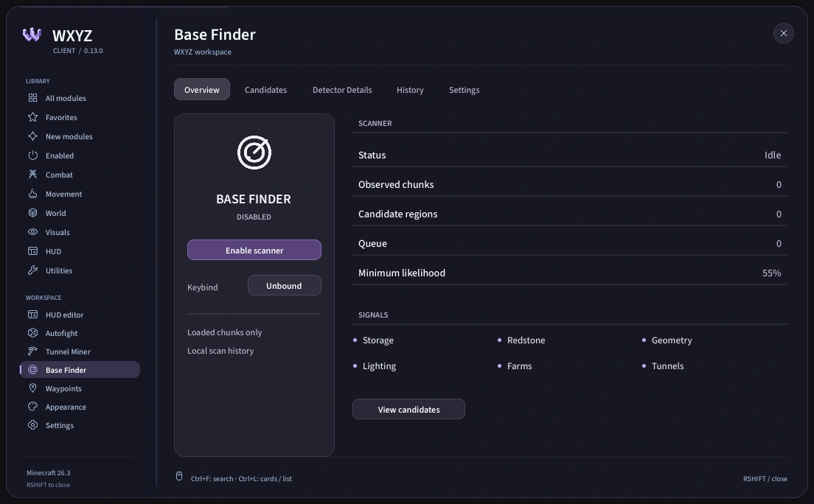Click the Minecraft 26.3 version text
The width and height of the screenshot is (814, 504).
pyautogui.click(x=48, y=472)
